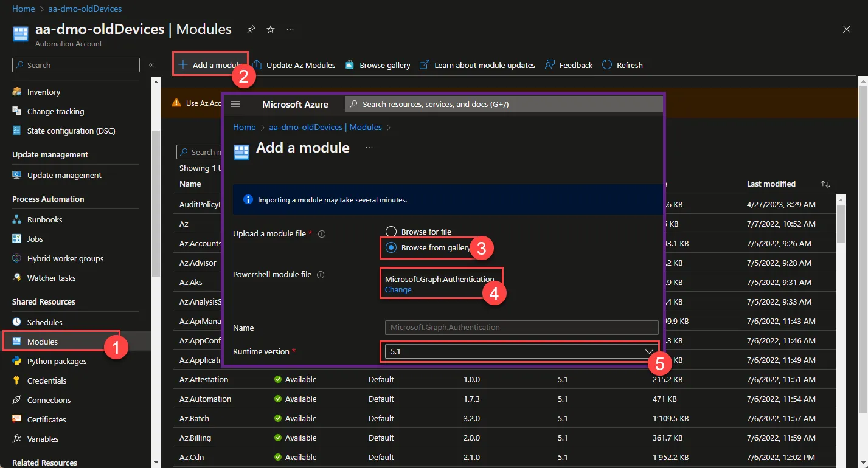868x468 pixels.
Task: Click Available status of Az.Batch
Action: pos(295,418)
